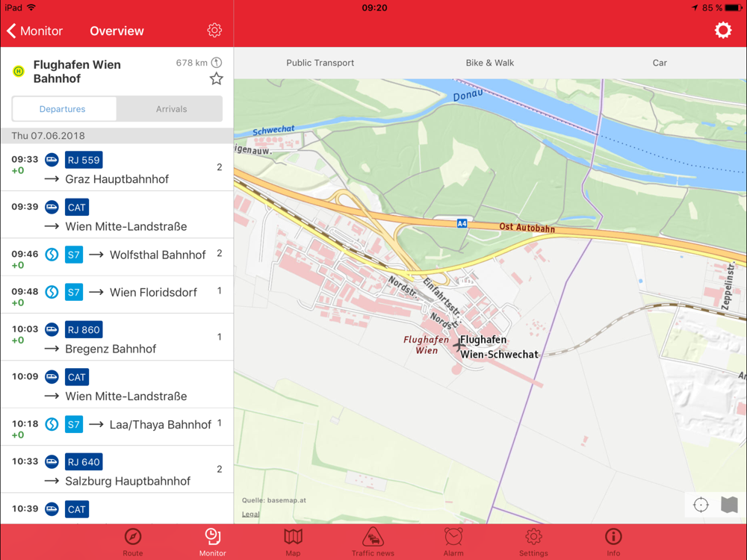The image size is (747, 560).
Task: Open the Legal link on map
Action: 250,514
